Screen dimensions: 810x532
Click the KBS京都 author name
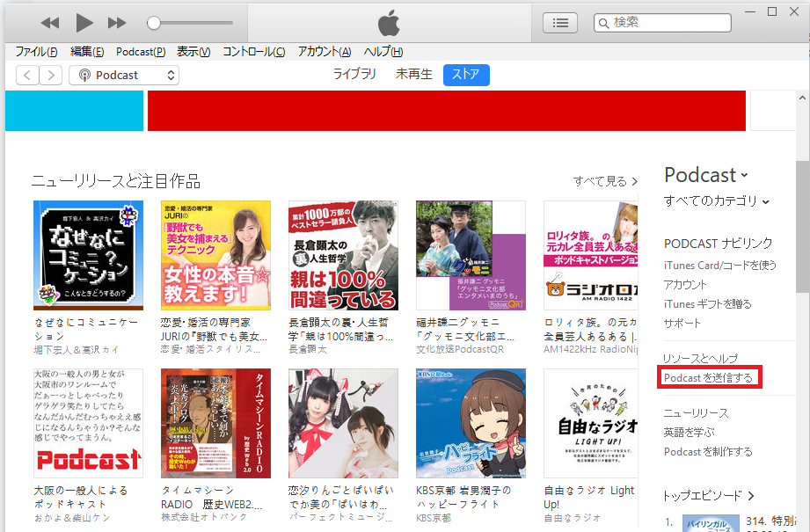pyautogui.click(x=434, y=518)
